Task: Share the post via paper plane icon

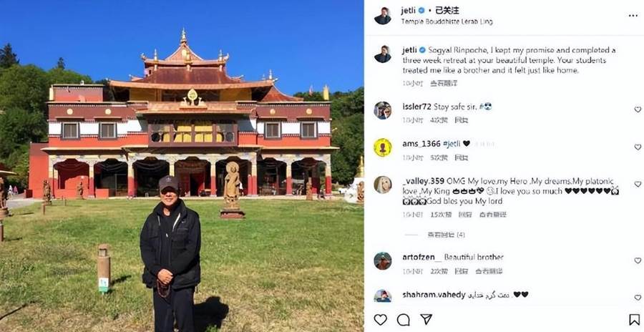Action: coord(426,319)
